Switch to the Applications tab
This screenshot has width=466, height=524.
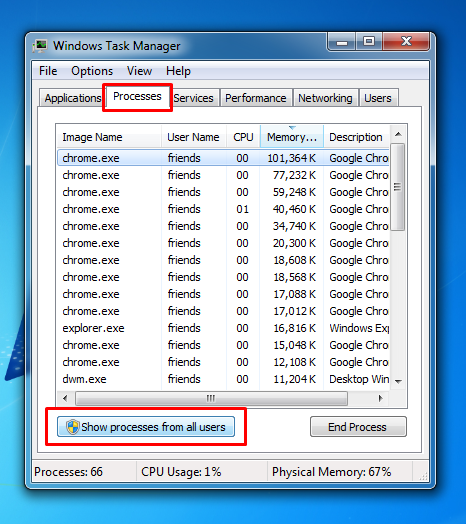point(73,98)
